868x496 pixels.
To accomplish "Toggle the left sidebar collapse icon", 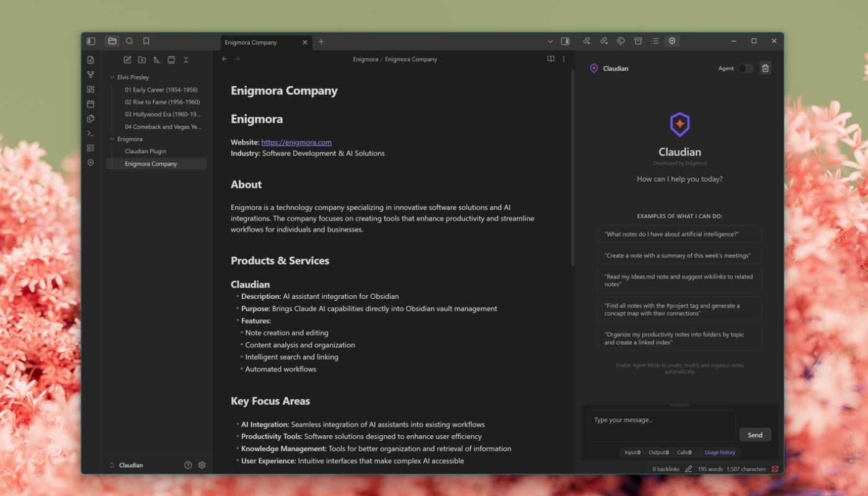I will click(91, 42).
